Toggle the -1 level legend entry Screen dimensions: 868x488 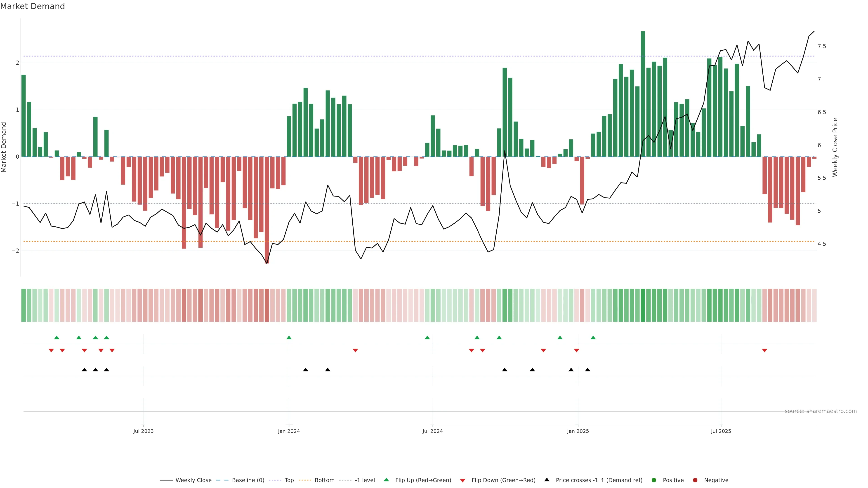[365, 480]
